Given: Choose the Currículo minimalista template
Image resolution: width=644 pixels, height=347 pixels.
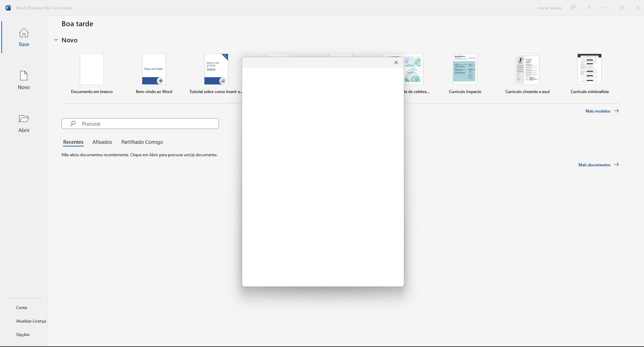Looking at the screenshot, I should click(x=590, y=74).
